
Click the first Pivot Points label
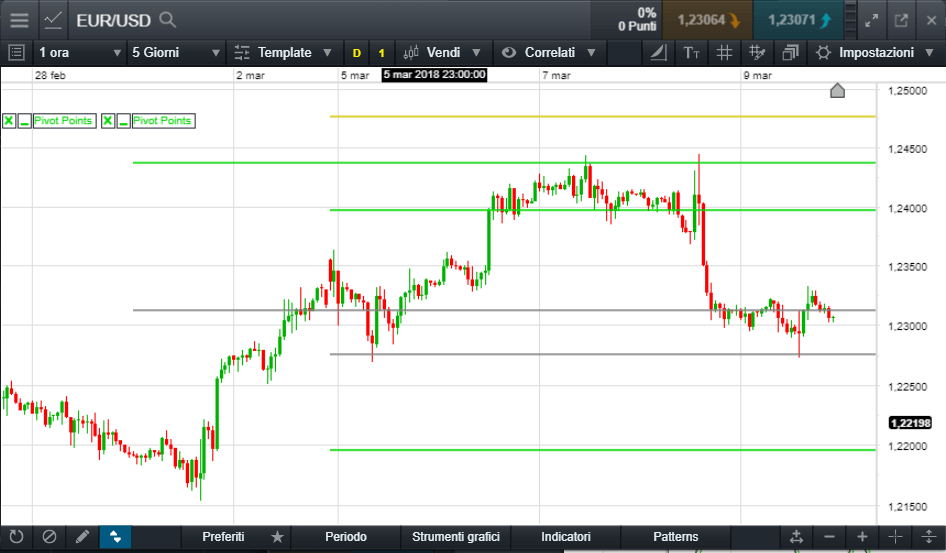tap(63, 121)
